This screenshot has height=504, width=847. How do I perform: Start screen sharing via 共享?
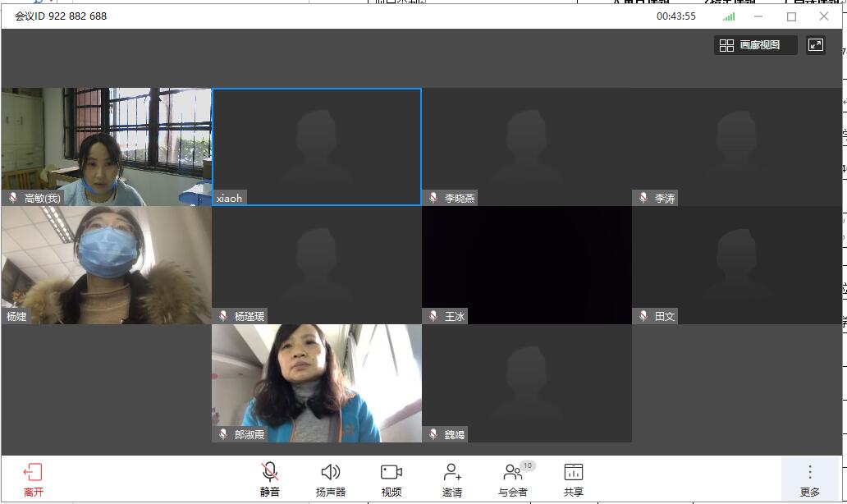coord(573,479)
